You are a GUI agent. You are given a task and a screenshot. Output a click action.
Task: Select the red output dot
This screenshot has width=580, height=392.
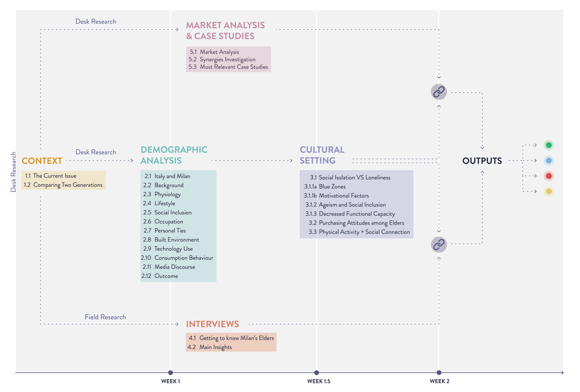click(548, 176)
